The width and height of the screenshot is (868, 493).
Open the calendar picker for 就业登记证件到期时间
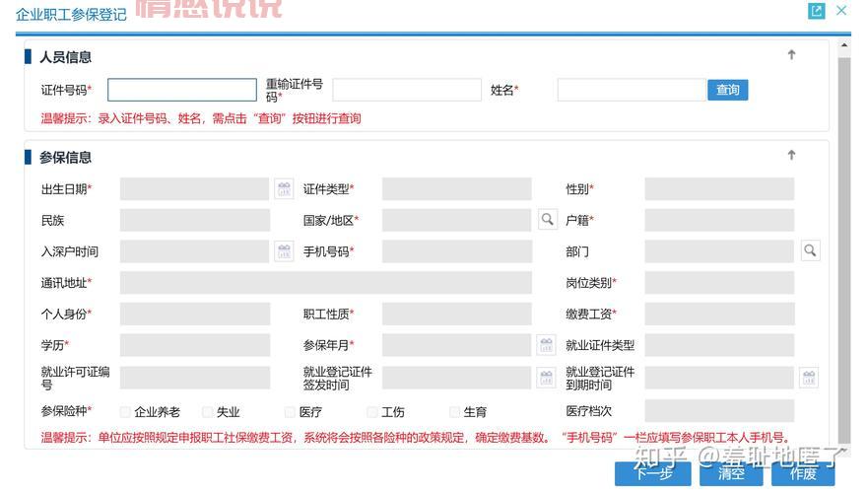(x=809, y=378)
